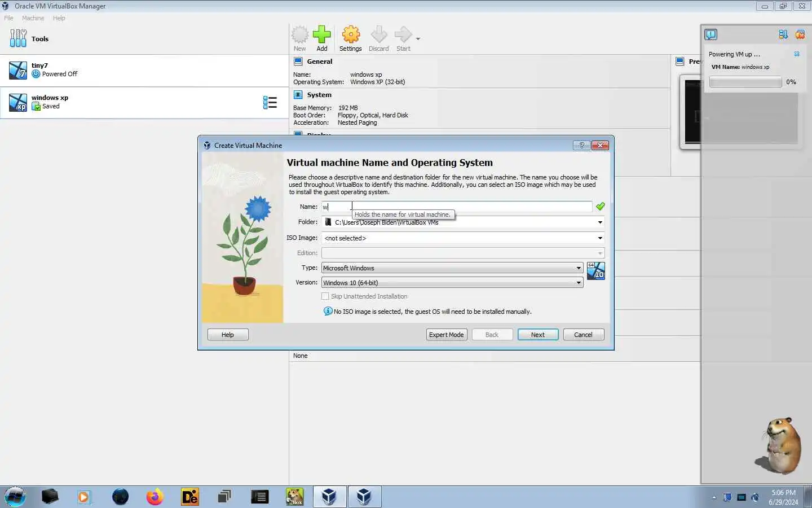The image size is (812, 508).
Task: Select the tiny7 virtual machine
Action: pos(144,71)
